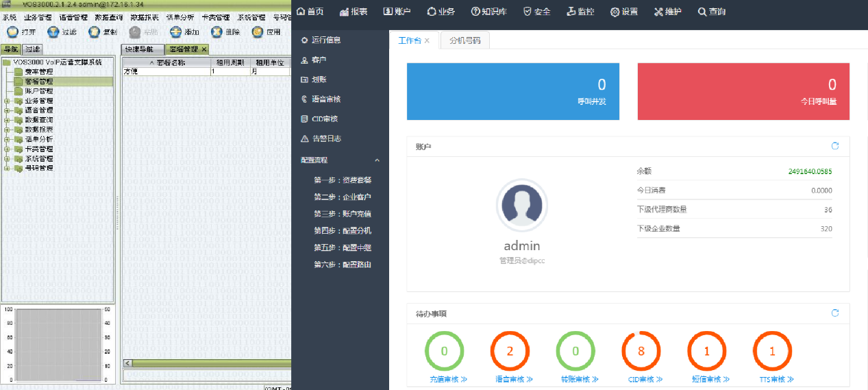Click the 添加 (Add) toolbar icon
Screen dimensions: 868x390
[x=175, y=32]
